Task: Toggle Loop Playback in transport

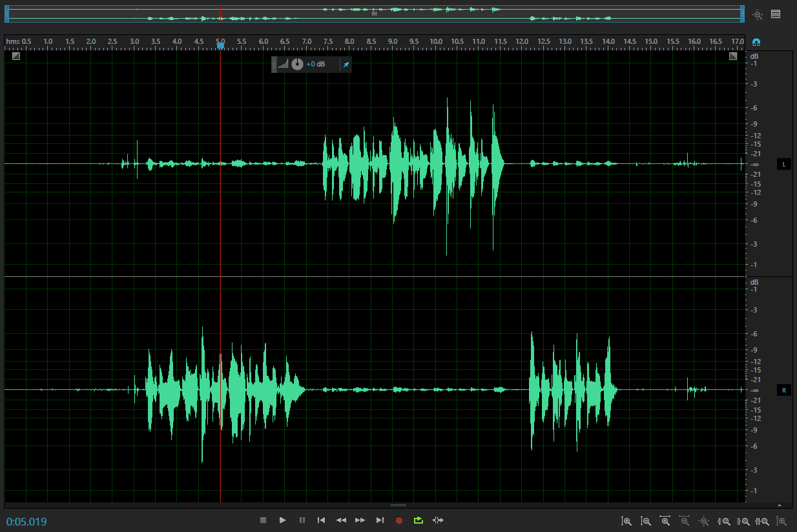Action: pyautogui.click(x=419, y=520)
